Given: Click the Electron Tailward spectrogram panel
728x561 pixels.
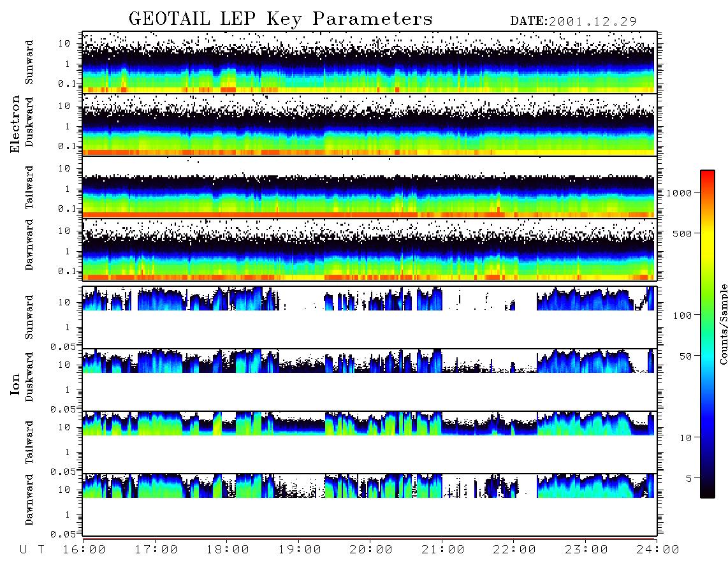Looking at the screenshot, I should click(x=370, y=187).
